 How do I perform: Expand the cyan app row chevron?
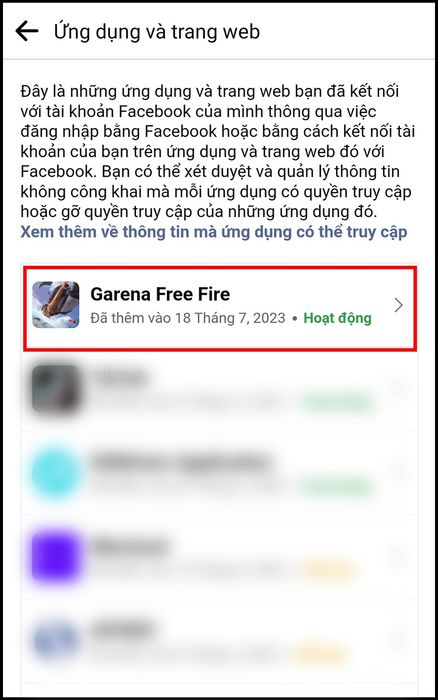[x=398, y=471]
